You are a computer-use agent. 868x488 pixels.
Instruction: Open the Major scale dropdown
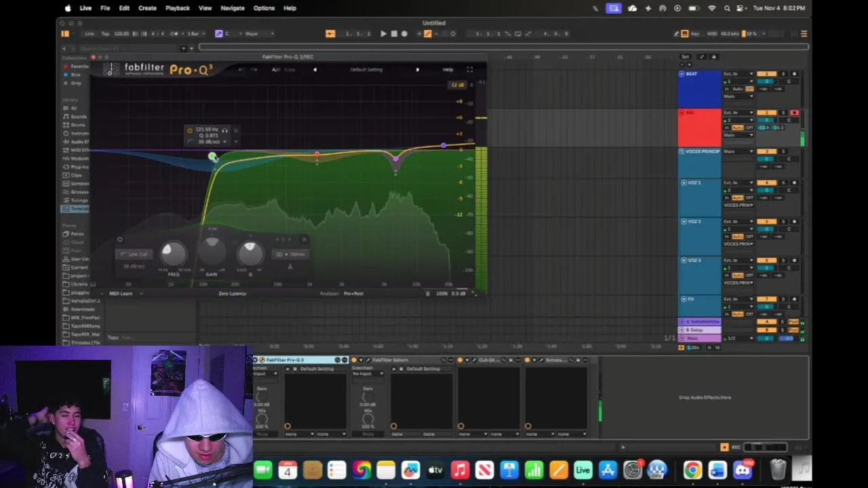[259, 34]
